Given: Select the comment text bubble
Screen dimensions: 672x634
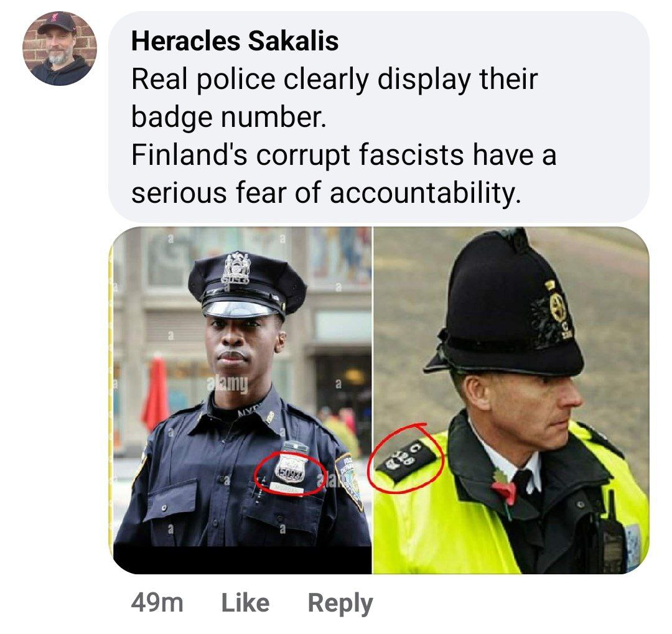Looking at the screenshot, I should [x=379, y=116].
